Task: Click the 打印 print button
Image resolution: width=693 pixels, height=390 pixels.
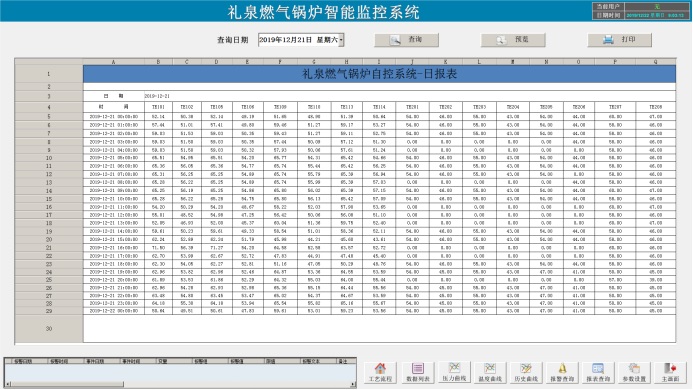Action: click(620, 40)
